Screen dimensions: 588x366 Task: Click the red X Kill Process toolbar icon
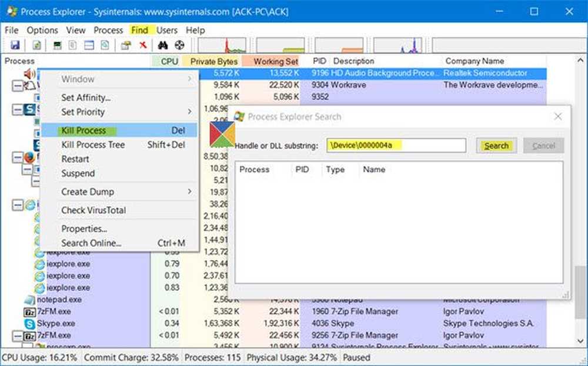(143, 45)
